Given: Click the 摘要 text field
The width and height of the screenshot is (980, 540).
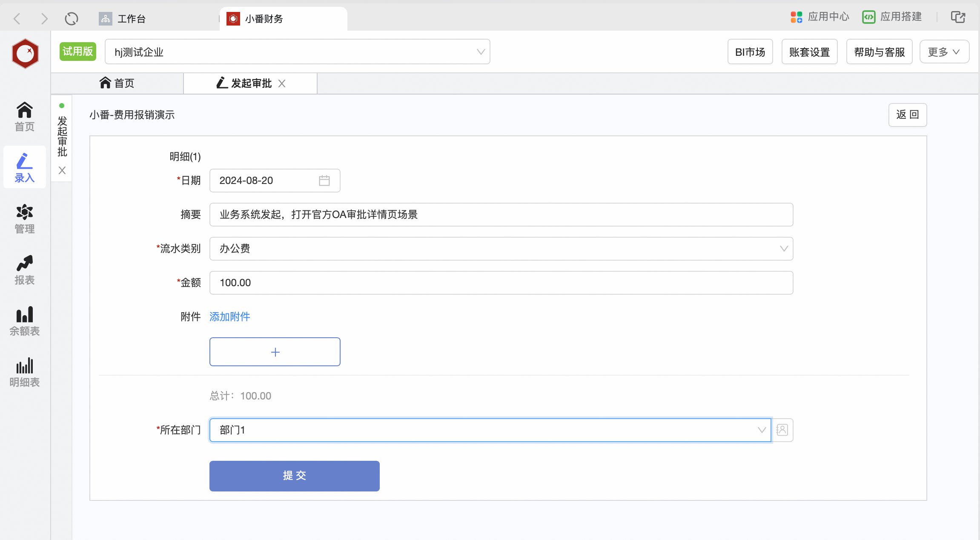Looking at the screenshot, I should (x=501, y=215).
